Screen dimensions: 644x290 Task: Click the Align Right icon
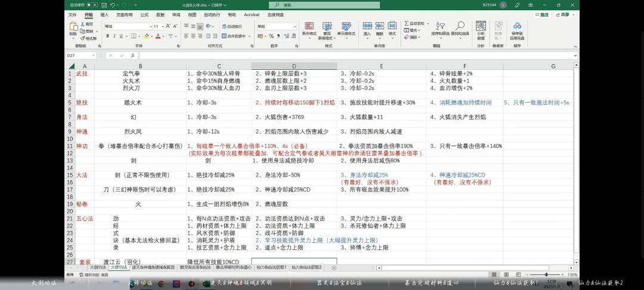(x=200, y=36)
